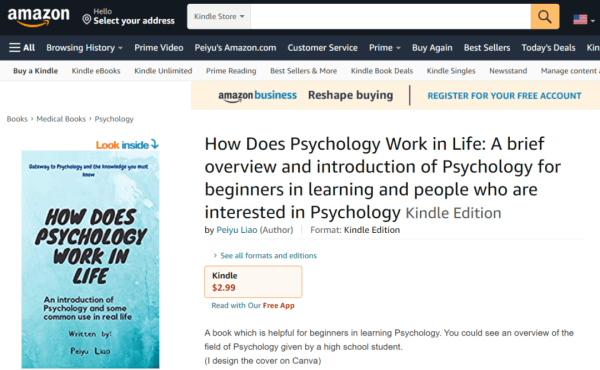The height and width of the screenshot is (370, 600).
Task: Select the Kindle $2.99 format box
Action: point(253,282)
